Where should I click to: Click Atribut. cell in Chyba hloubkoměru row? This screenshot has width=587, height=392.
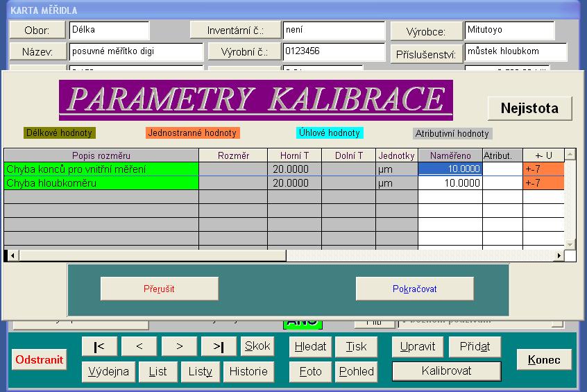[x=502, y=183]
